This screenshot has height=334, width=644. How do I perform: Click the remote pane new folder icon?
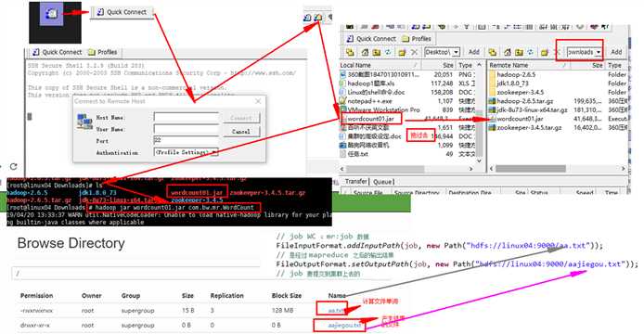click(x=519, y=52)
